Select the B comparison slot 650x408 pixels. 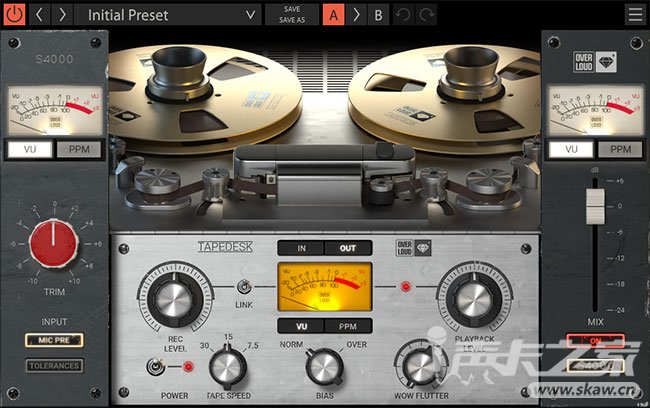click(x=378, y=15)
